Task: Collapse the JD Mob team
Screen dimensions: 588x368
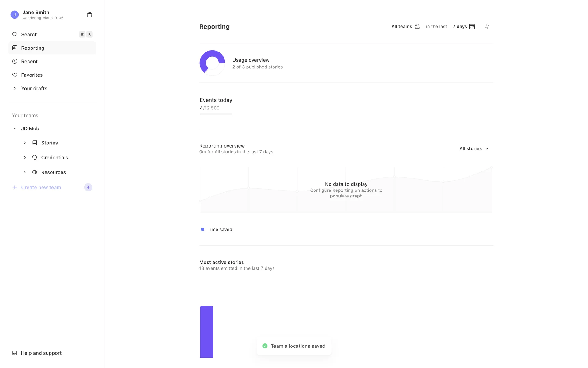Action: 15,128
